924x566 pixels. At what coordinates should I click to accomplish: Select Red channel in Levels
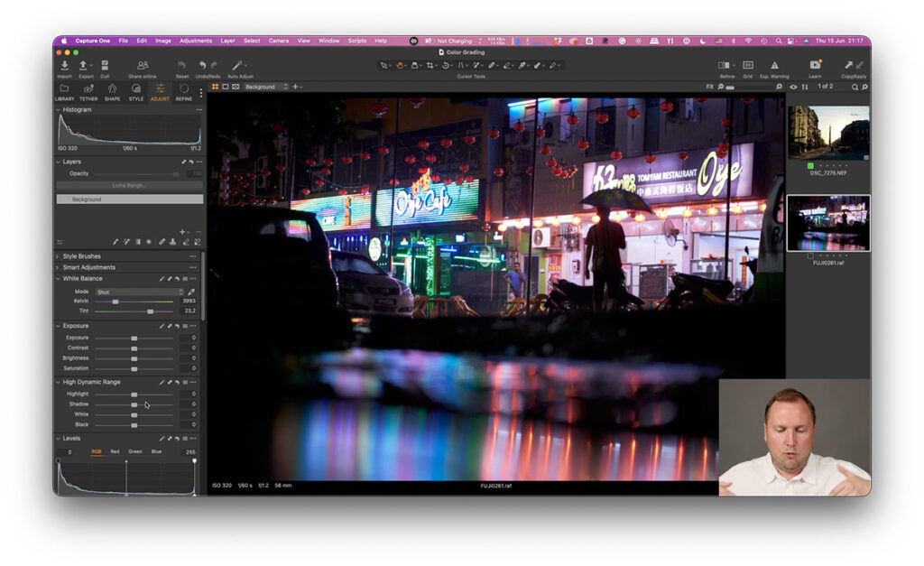[x=115, y=451]
